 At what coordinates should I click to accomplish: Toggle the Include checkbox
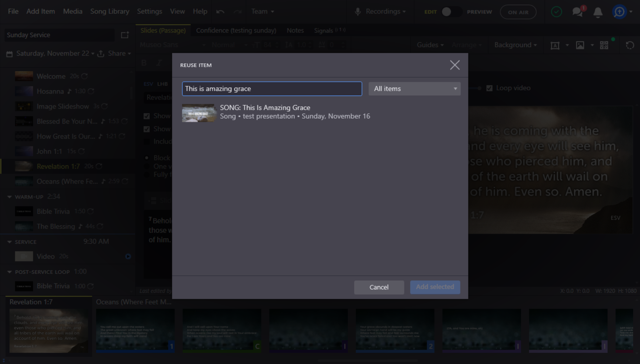pos(146,142)
